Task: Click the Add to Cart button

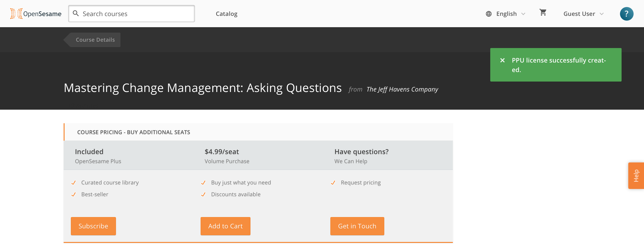Action: [x=225, y=226]
